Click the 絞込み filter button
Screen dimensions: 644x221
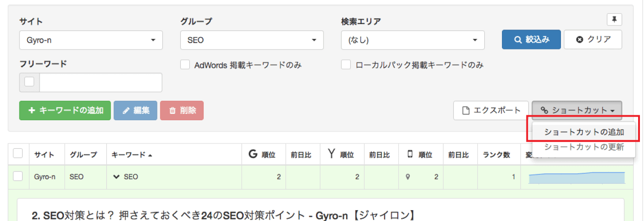pyautogui.click(x=531, y=39)
